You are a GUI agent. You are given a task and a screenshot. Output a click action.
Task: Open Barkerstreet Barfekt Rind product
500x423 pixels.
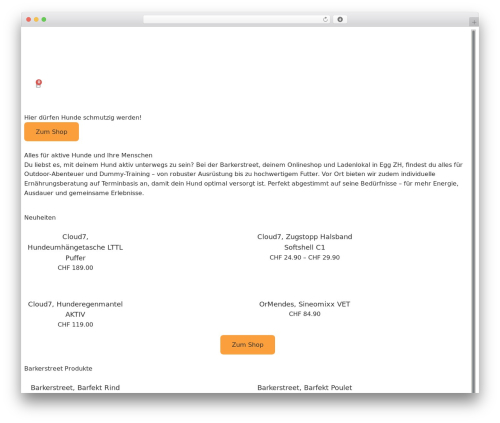coord(75,388)
